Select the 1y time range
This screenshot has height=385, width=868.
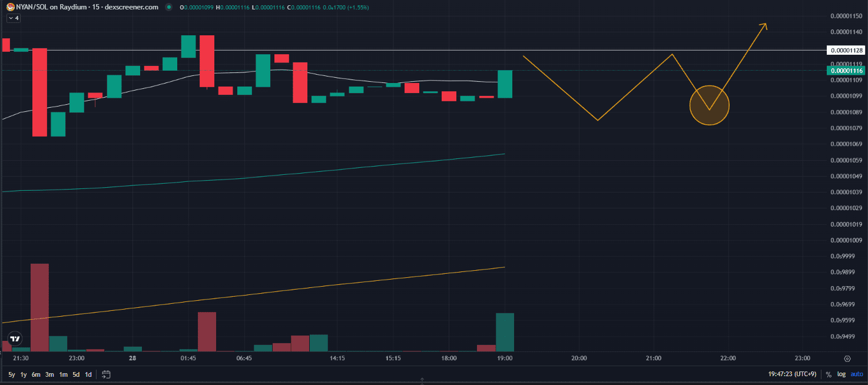click(24, 374)
